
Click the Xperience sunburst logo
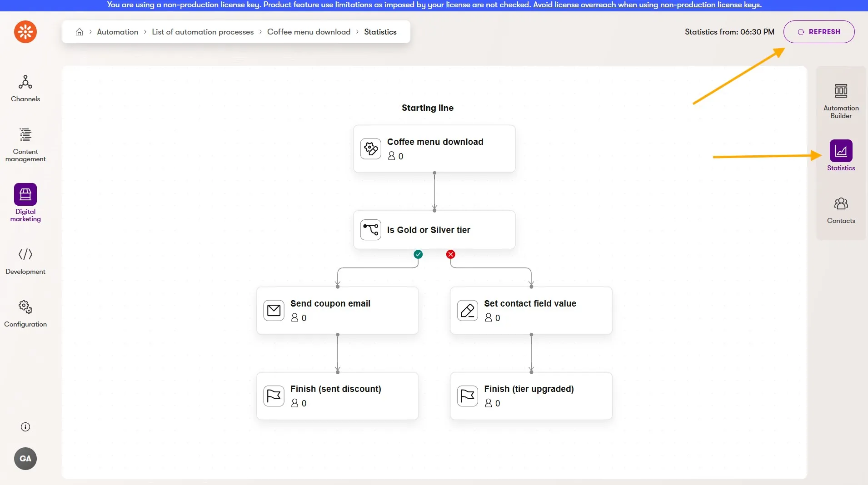pyautogui.click(x=25, y=32)
